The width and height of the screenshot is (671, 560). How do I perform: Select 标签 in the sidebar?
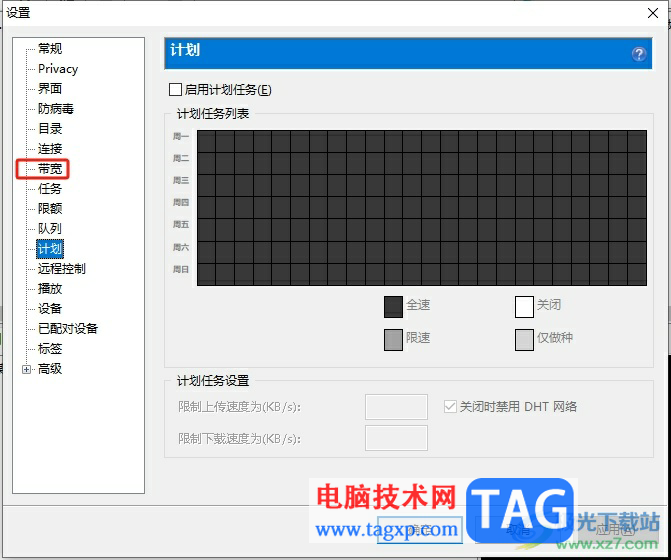[50, 349]
